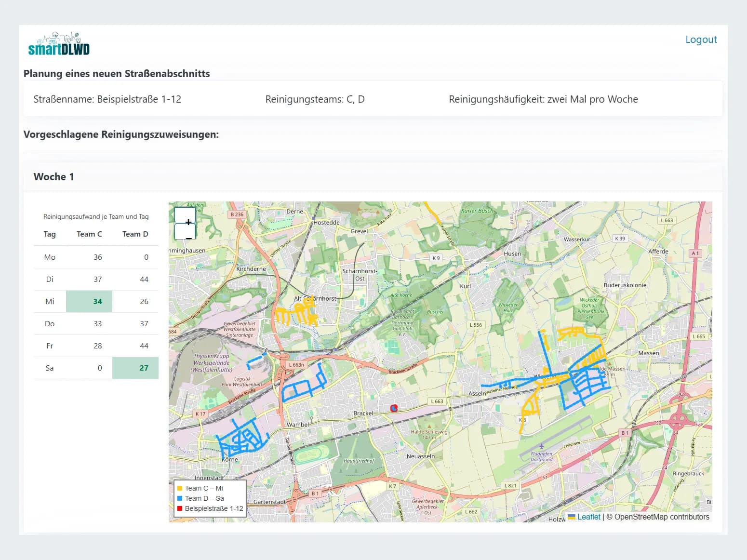Click the red Beispielstraße marker on map
Image resolution: width=747 pixels, height=560 pixels.
[x=394, y=408]
